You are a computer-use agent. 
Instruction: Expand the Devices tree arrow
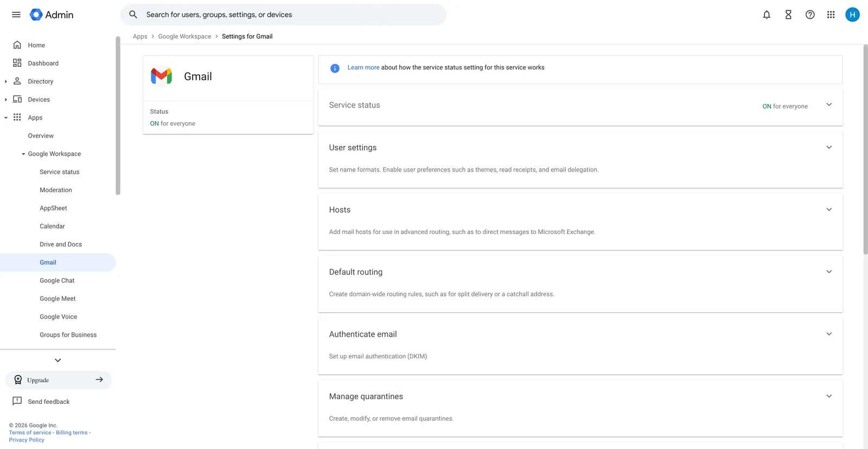pos(6,99)
